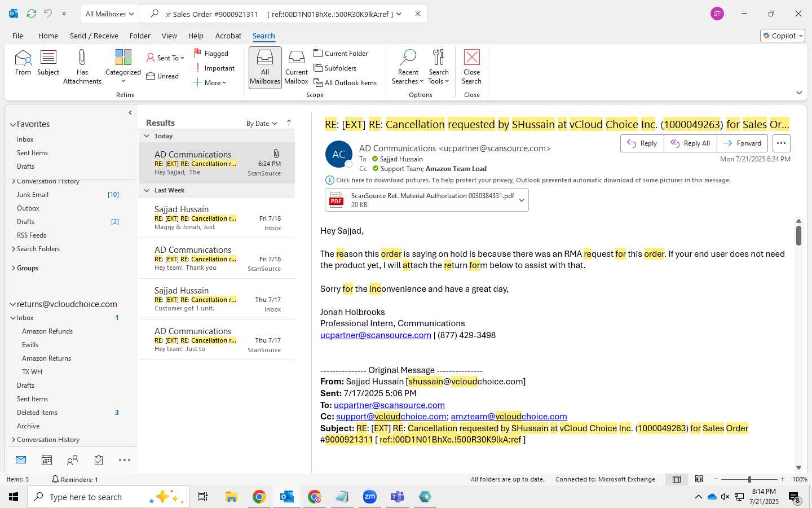This screenshot has height=508, width=812.
Task: Switch to View tab
Action: coord(169,36)
